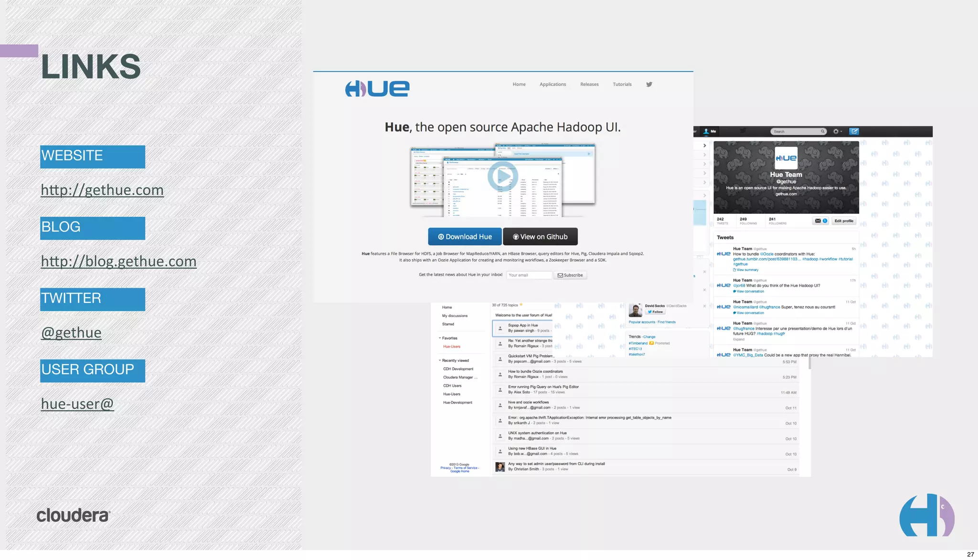The height and width of the screenshot is (560, 978).
Task: Expand the @hugfrance presentation tweet
Action: [739, 339]
